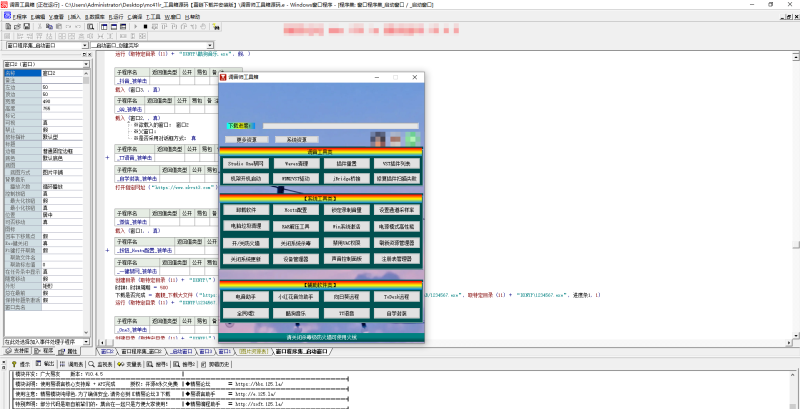This screenshot has height=409, width=800.
Task: Open the 窗口程序集_启动窗口 combo box dropdown
Action: (85, 45)
